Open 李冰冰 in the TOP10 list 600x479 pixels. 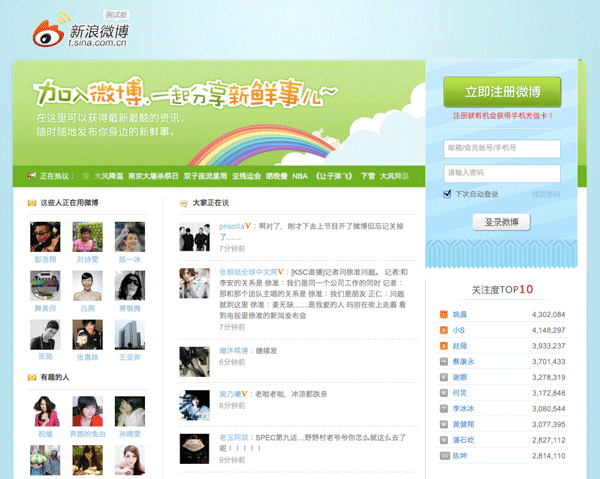click(463, 409)
